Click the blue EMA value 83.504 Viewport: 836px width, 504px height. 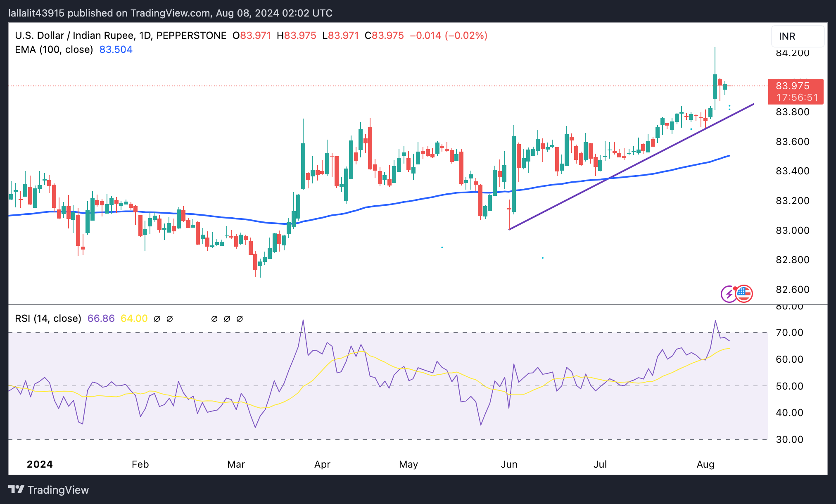click(116, 50)
